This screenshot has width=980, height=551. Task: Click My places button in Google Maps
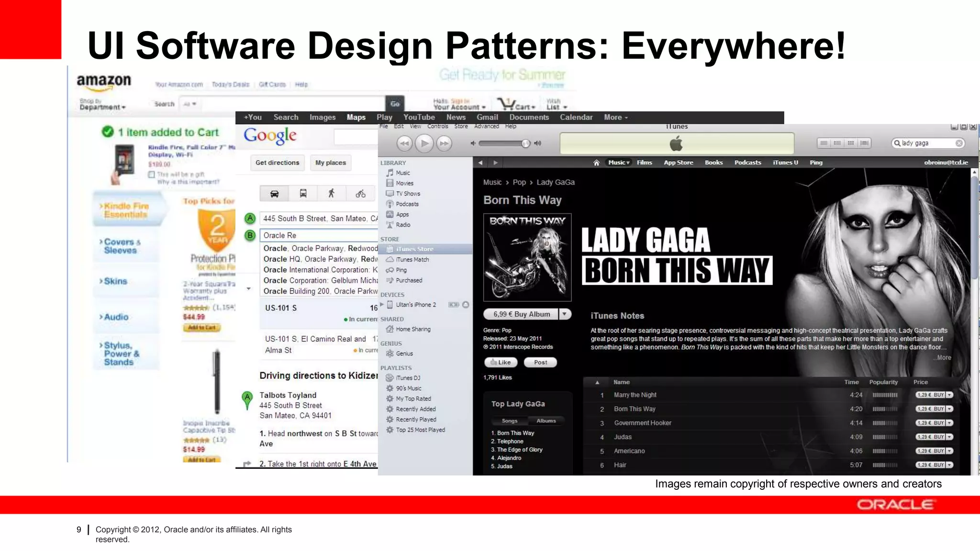(331, 163)
